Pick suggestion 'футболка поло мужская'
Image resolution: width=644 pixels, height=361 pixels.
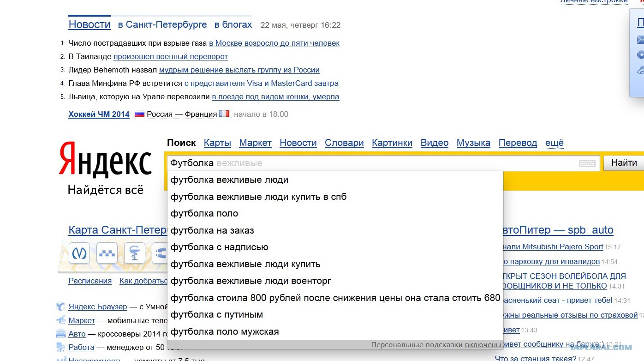(x=224, y=331)
